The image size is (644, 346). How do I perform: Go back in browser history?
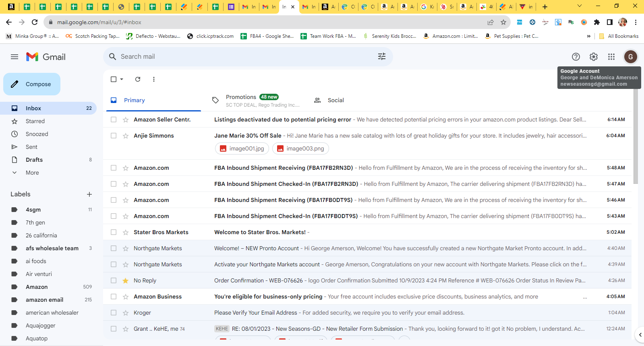[x=9, y=22]
